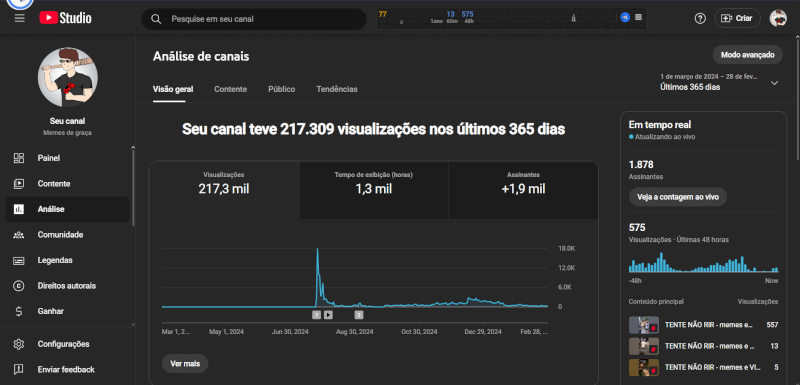Click the search magnifier icon
800x385 pixels.
point(156,19)
